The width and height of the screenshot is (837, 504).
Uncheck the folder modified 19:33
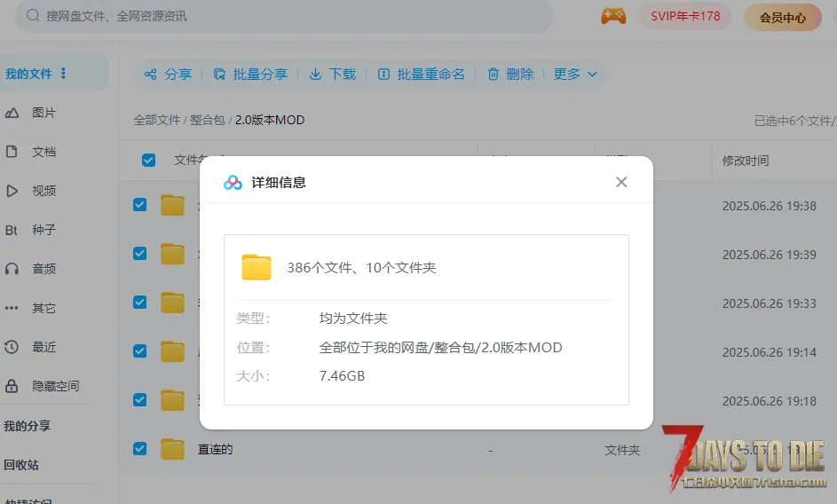140,303
